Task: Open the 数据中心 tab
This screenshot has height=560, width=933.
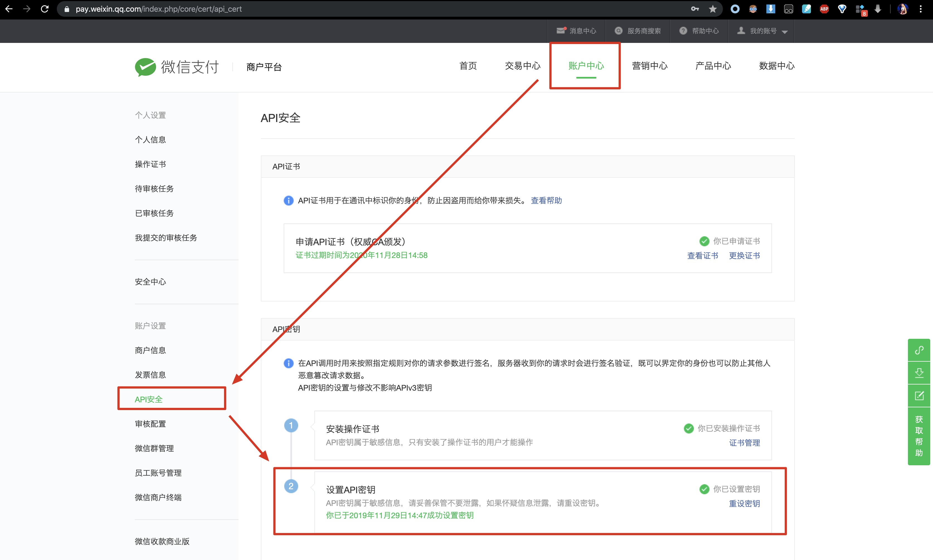Action: point(776,66)
